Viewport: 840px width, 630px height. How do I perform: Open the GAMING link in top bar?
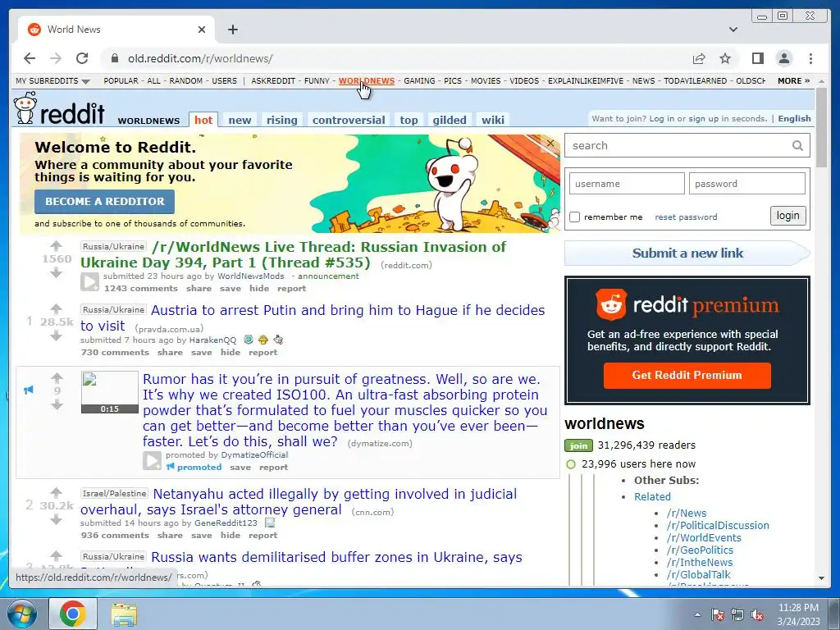tap(419, 81)
